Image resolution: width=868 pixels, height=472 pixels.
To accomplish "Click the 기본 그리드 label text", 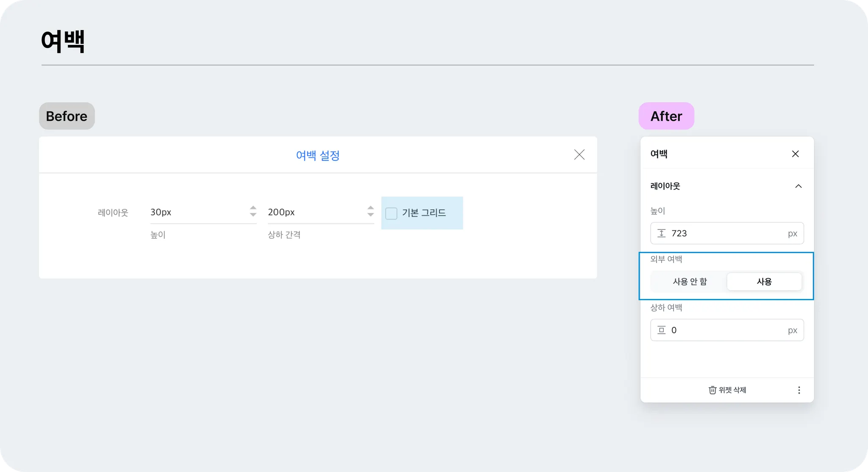I will tap(424, 213).
